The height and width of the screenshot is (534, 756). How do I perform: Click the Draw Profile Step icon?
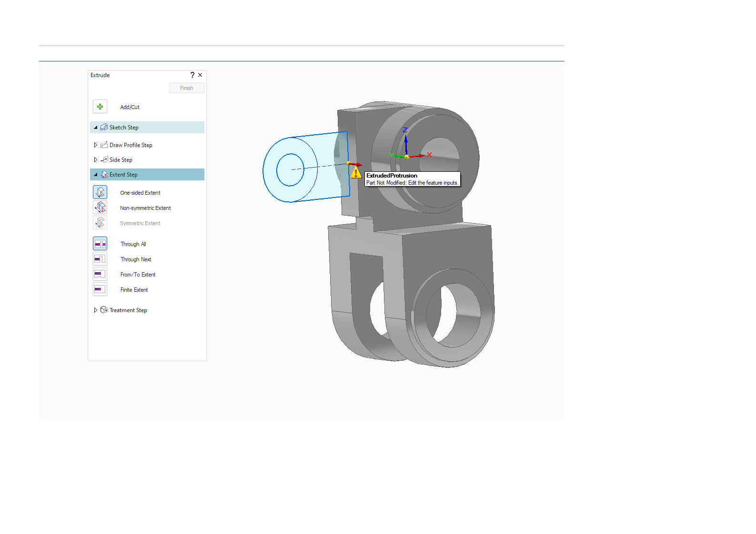click(x=104, y=145)
